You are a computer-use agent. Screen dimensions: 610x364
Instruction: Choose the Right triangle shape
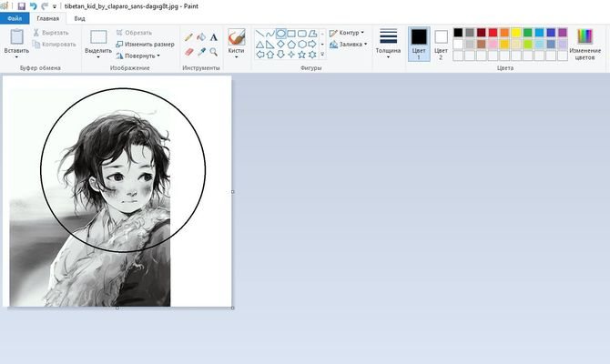(270, 45)
